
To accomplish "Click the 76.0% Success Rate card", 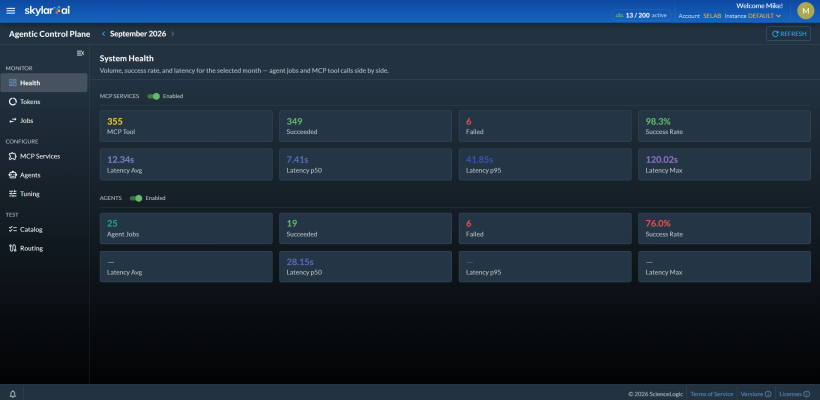I will point(724,228).
